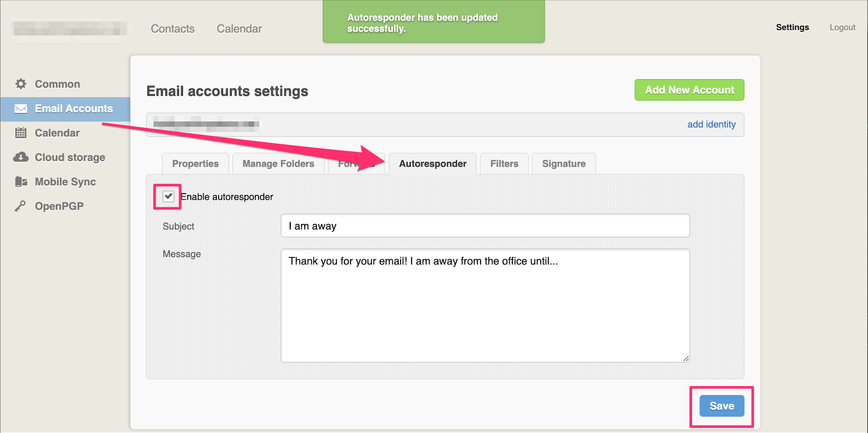The width and height of the screenshot is (868, 433).
Task: Click the Mobile Sync device icon
Action: 21,182
